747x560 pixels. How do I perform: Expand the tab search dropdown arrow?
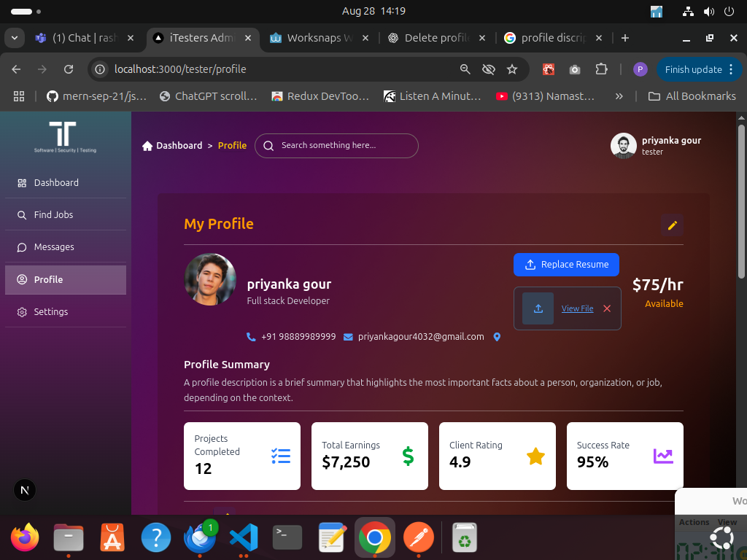click(x=15, y=38)
